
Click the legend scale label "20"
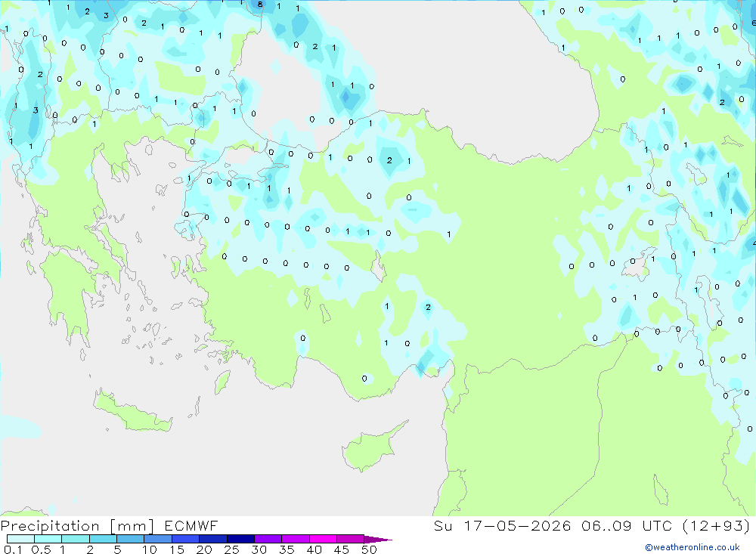point(204,549)
